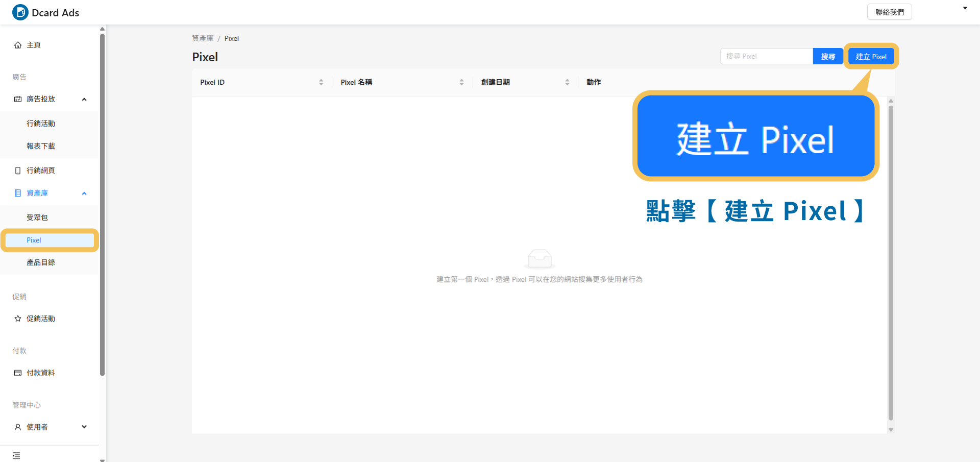
Task: Click the 聯絡我們 button
Action: pyautogui.click(x=889, y=11)
